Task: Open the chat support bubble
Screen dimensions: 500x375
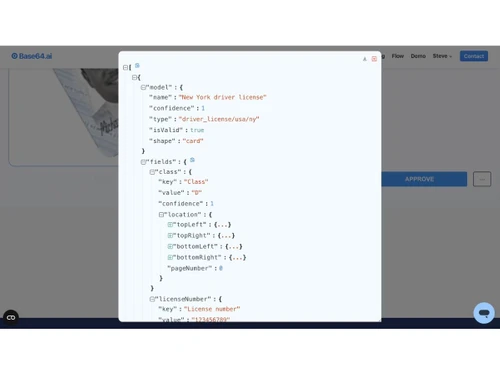Action: (484, 313)
